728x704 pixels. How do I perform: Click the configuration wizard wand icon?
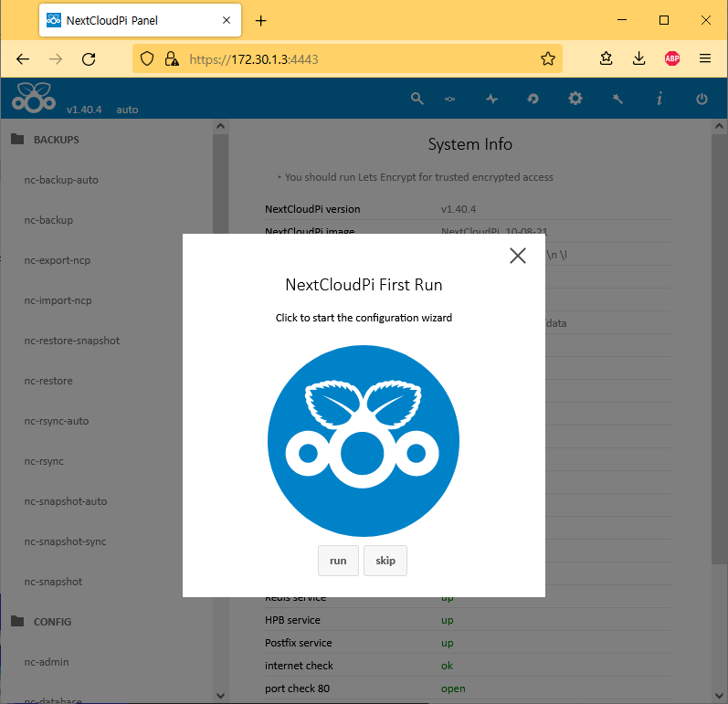(x=617, y=99)
